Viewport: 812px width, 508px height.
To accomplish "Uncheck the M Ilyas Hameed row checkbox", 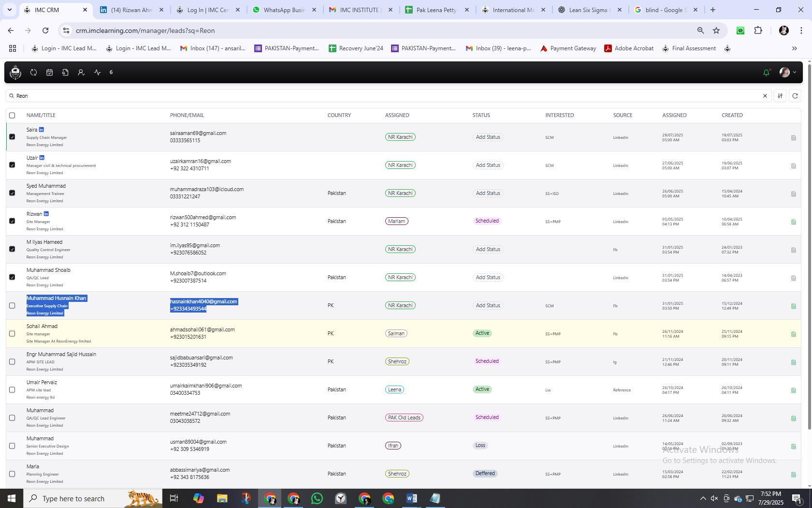I will click(x=12, y=249).
